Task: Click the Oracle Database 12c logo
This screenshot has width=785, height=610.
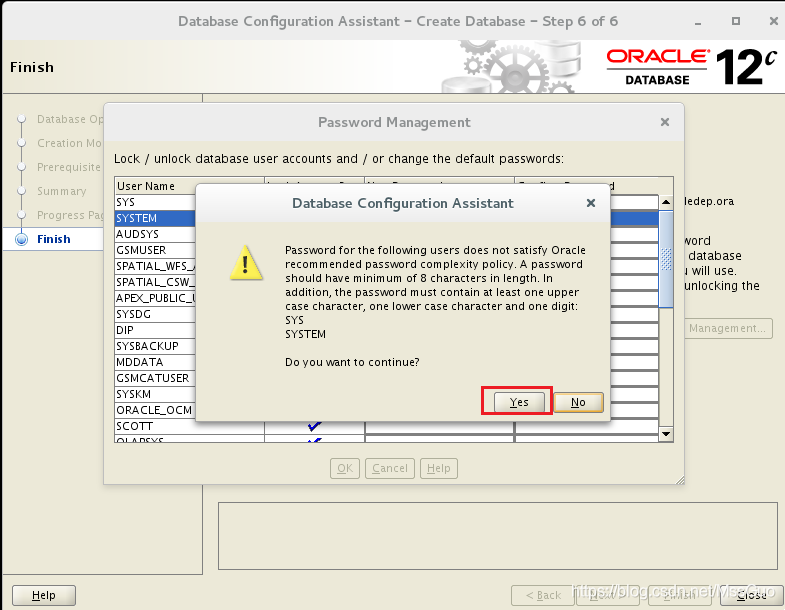Action: [x=690, y=66]
